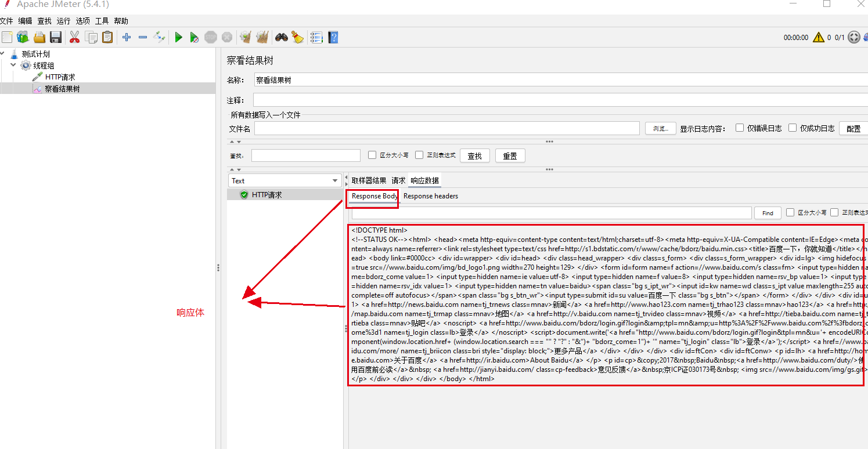Enable the 仅成功日志 checkbox

click(793, 128)
